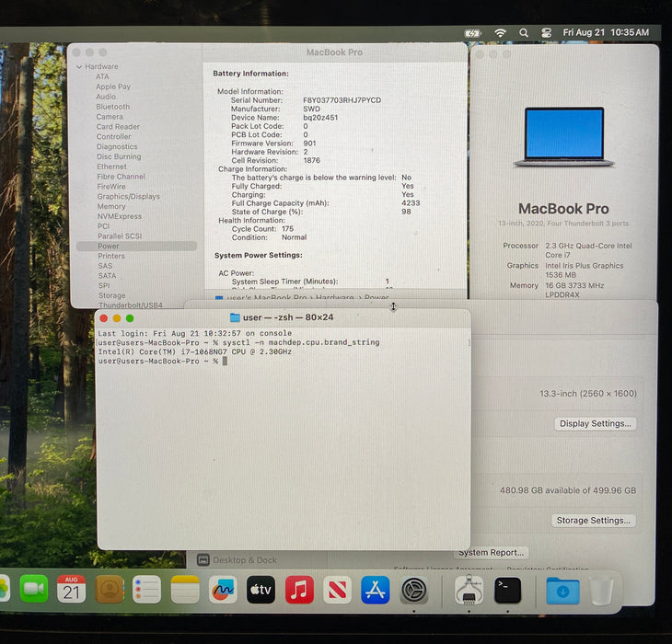The image size is (672, 644).
Task: Click the '480.98 GB available of 499.96 GB' text
Action: (x=568, y=490)
